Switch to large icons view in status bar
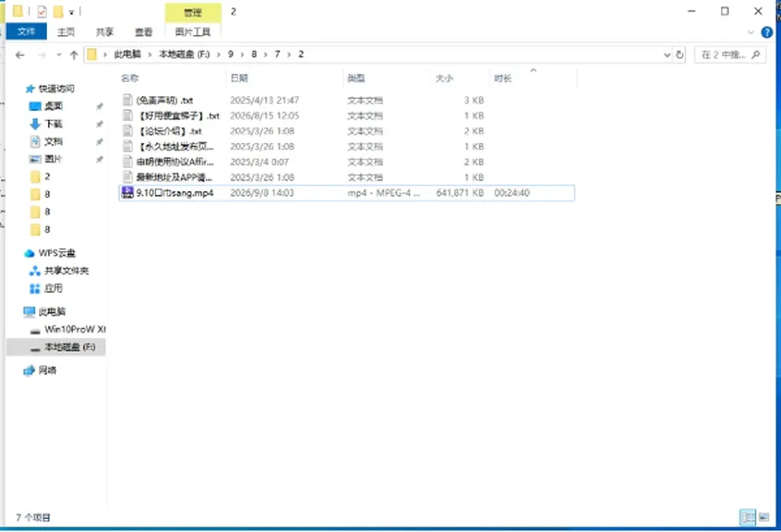The image size is (781, 532). pos(764,517)
